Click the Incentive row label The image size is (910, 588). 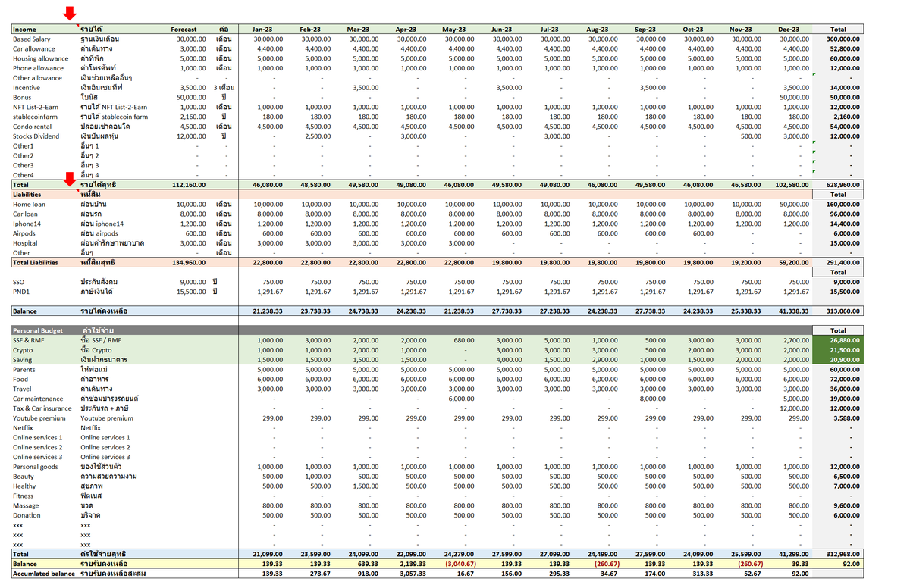tap(27, 88)
